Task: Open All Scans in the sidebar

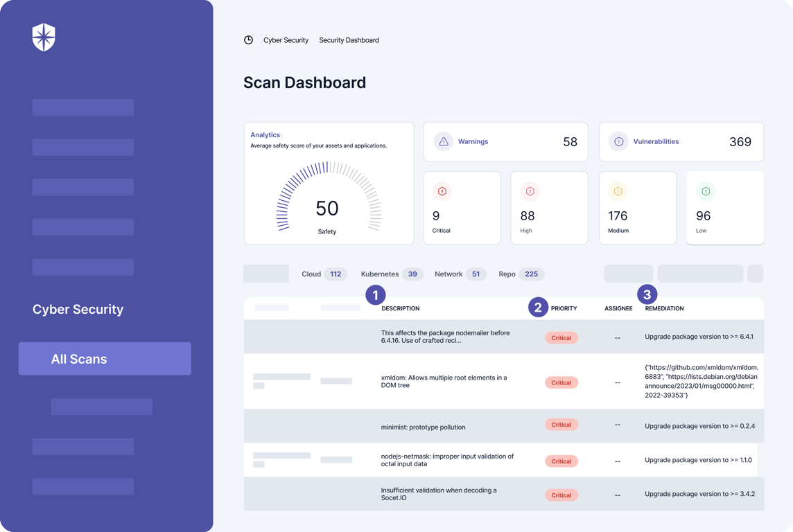Action: pyautogui.click(x=105, y=359)
